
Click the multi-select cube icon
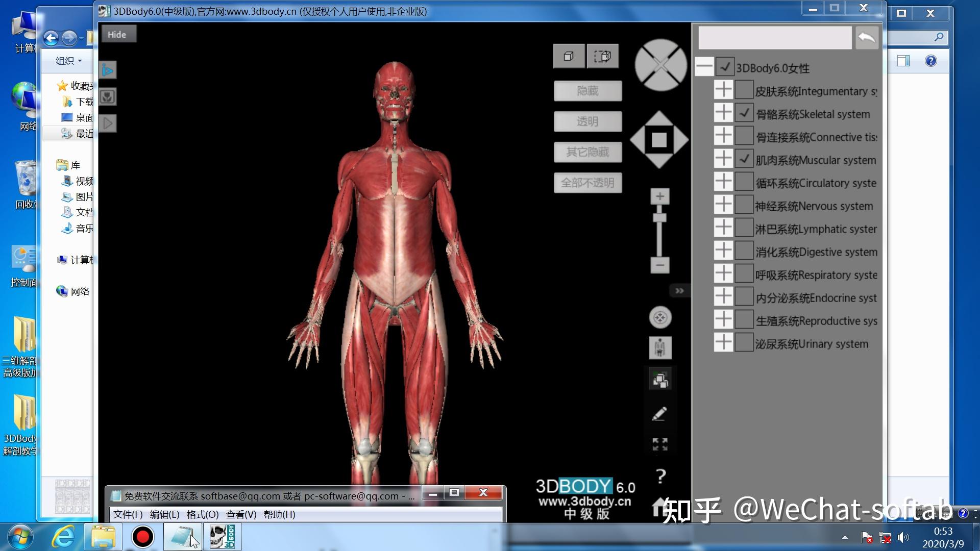coord(603,56)
